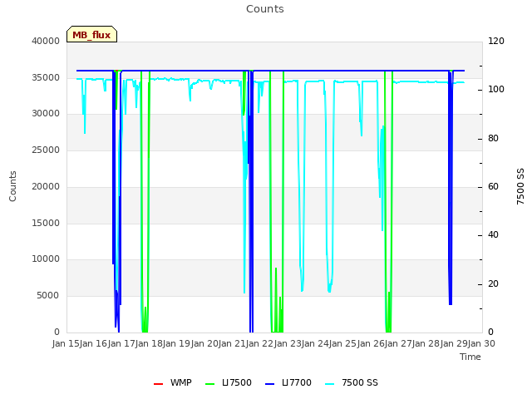This screenshot has width=532, height=399.
Task: Click the 10000 left axis tick
Action: 46,259
